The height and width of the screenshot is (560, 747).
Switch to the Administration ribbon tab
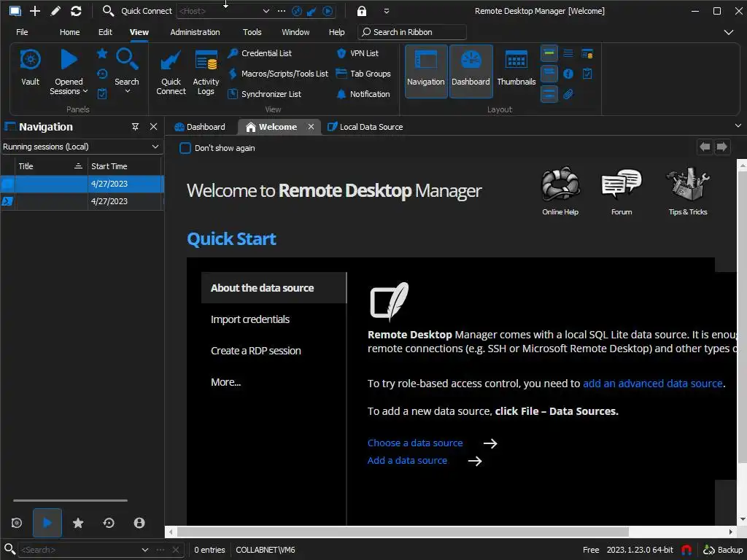(195, 32)
